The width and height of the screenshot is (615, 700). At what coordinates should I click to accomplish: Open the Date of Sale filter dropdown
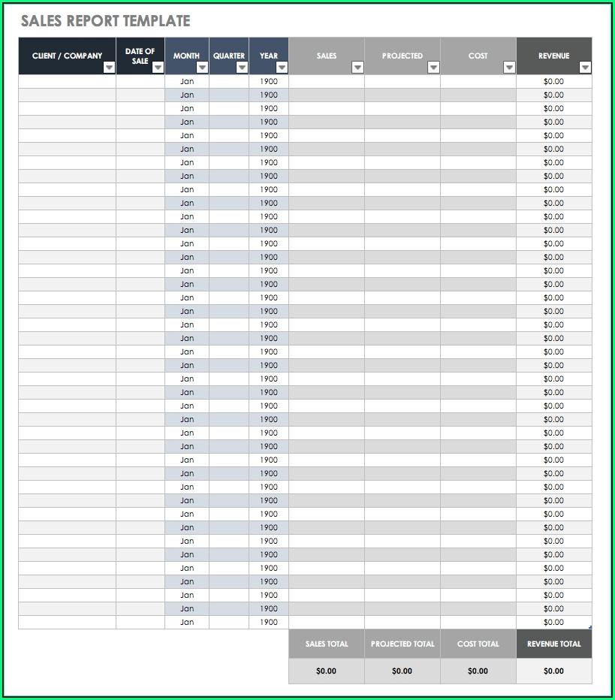(x=158, y=68)
